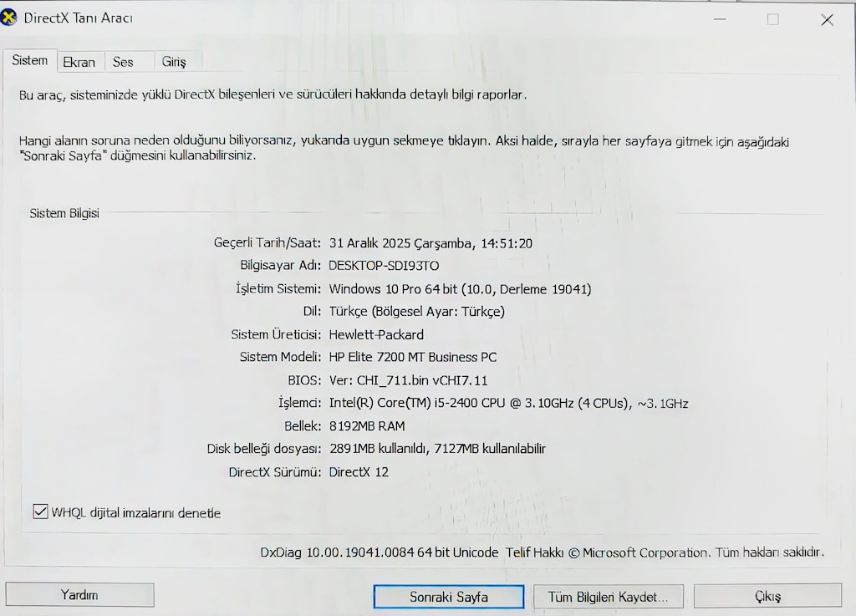Screen dimensions: 856x616
Task: Click the Bellek label
Action: point(303,426)
